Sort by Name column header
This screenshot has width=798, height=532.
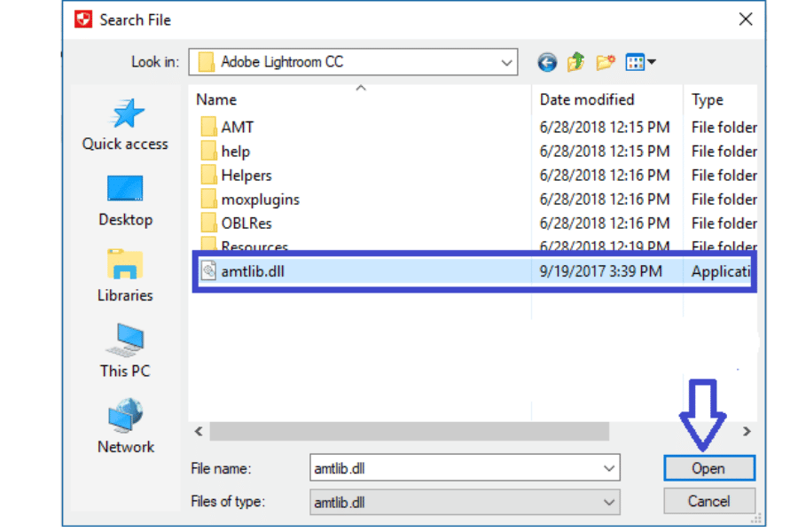(216, 100)
